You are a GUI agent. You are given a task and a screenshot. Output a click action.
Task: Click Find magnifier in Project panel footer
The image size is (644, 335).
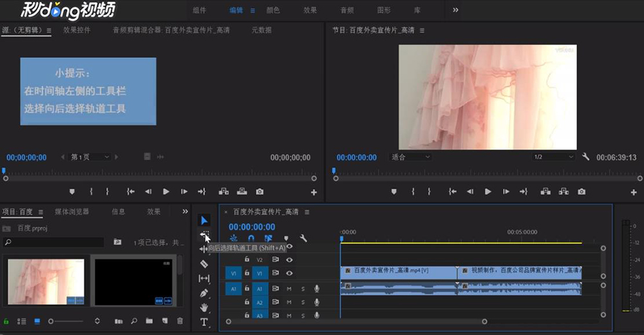coord(134,321)
